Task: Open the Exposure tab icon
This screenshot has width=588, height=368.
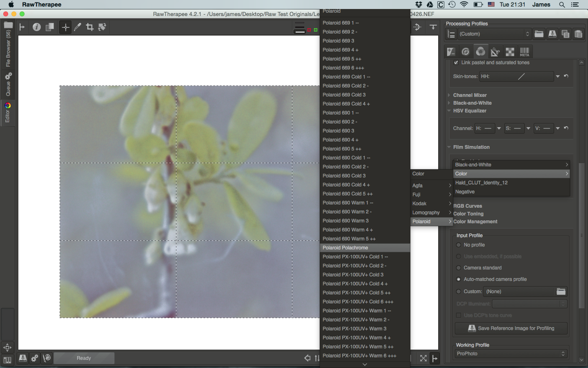Action: coord(451,52)
